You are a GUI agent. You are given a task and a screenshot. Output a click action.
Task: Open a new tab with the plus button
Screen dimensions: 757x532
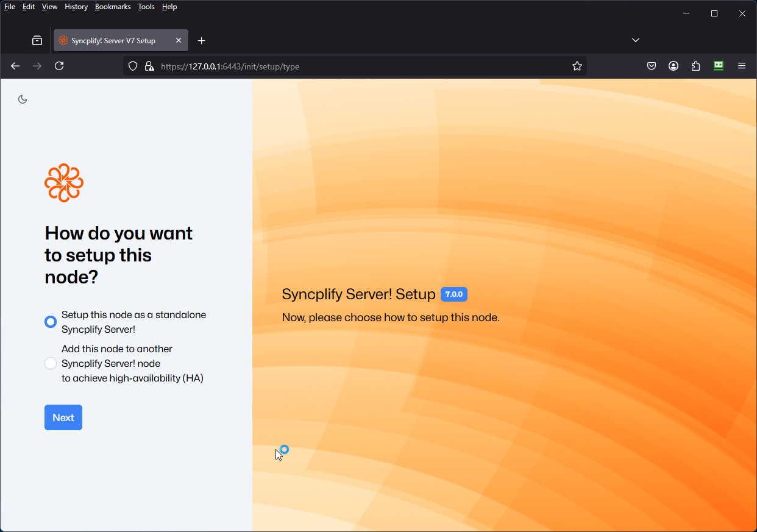202,40
